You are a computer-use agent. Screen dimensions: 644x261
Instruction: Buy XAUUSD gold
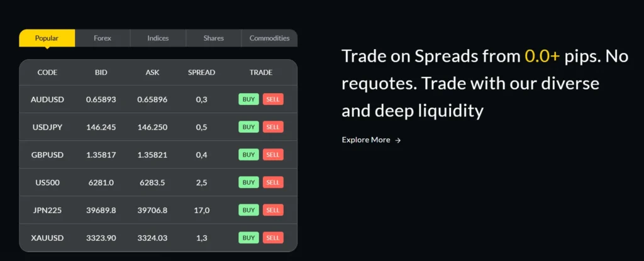click(x=248, y=238)
